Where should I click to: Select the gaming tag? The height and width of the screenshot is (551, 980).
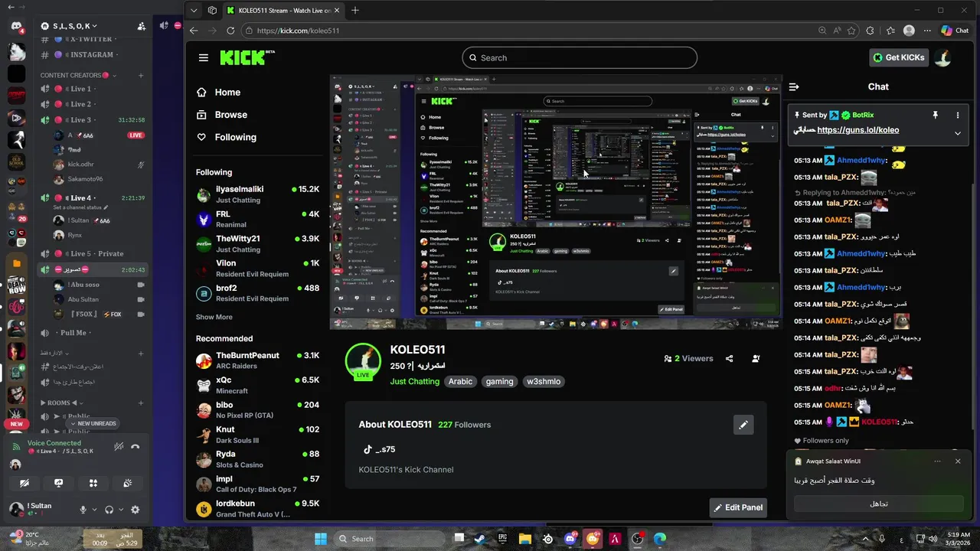[499, 381]
